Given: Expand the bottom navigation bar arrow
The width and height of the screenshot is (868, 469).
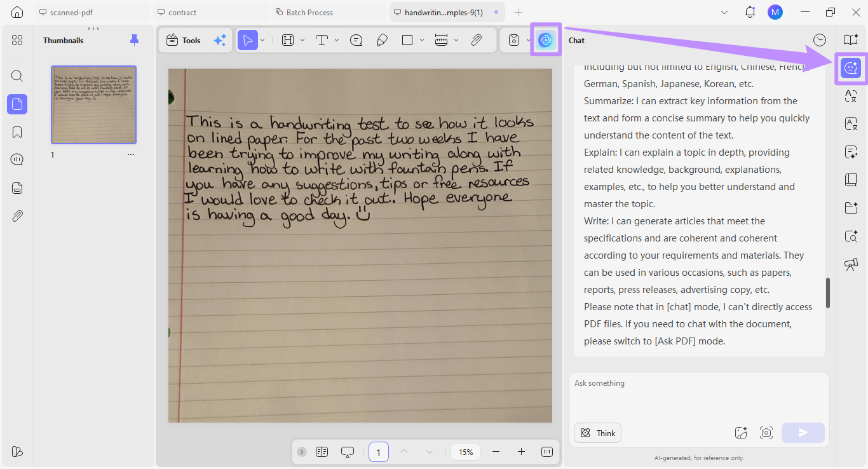Looking at the screenshot, I should [302, 452].
